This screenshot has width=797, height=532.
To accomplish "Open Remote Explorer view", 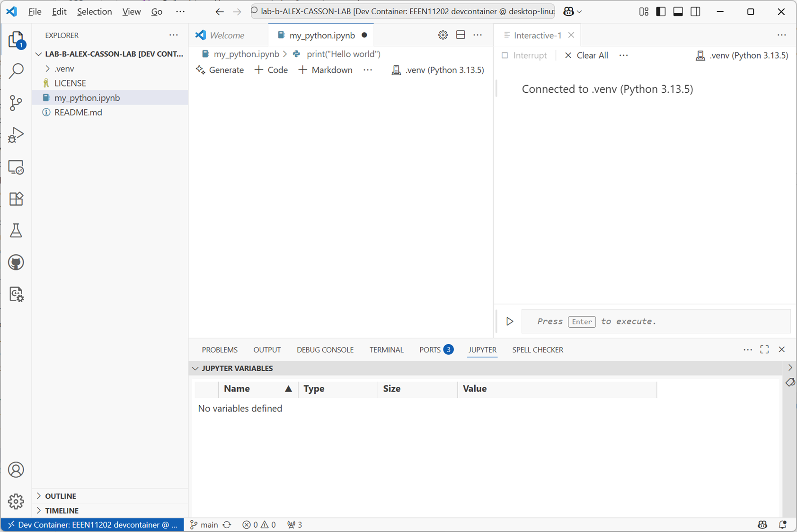I will click(16, 167).
